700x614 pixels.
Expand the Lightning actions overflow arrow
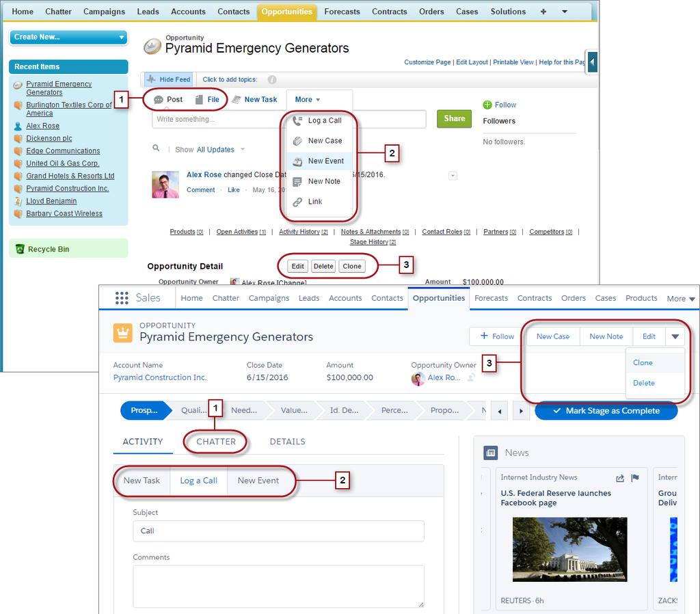pyautogui.click(x=675, y=336)
